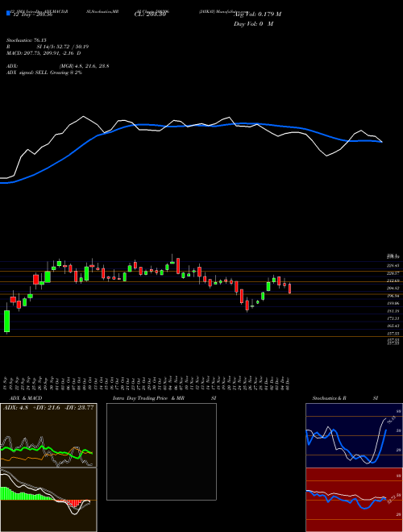Click 'ADX: 4.8 +DY: 21.6 -DY: 23.77' header
Viewport: 403px width, 532px height.
pyautogui.click(x=48, y=408)
